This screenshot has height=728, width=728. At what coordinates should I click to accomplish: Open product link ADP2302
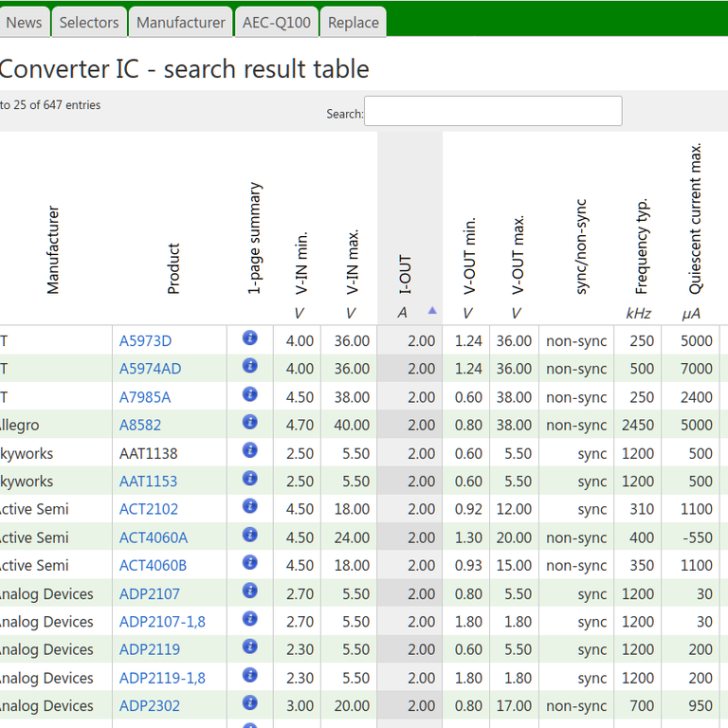click(x=150, y=705)
